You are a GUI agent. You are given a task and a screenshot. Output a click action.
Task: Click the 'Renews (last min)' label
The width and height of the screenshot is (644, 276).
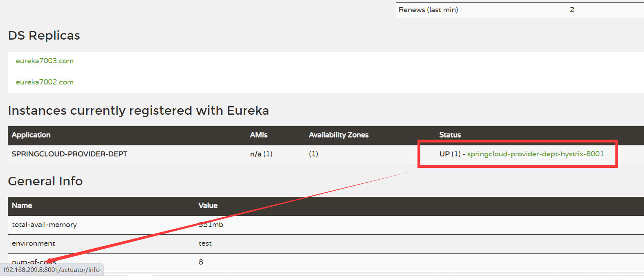click(x=428, y=10)
